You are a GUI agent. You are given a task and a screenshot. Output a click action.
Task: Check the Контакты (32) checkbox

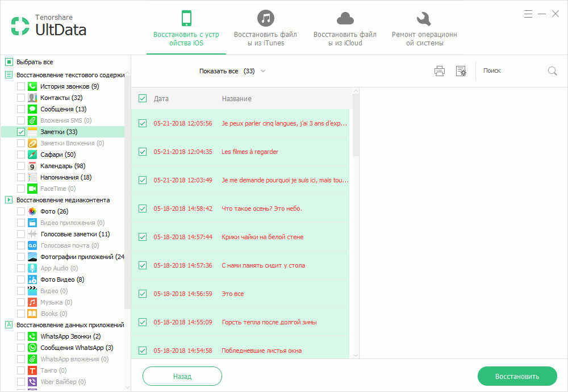point(21,98)
